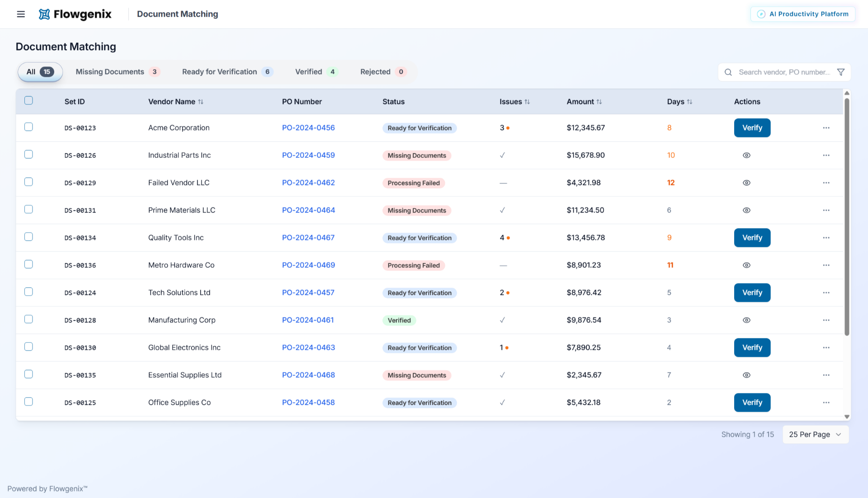View details eye icon for Manufacturing Corp
This screenshot has height=498, width=868.
click(x=746, y=320)
